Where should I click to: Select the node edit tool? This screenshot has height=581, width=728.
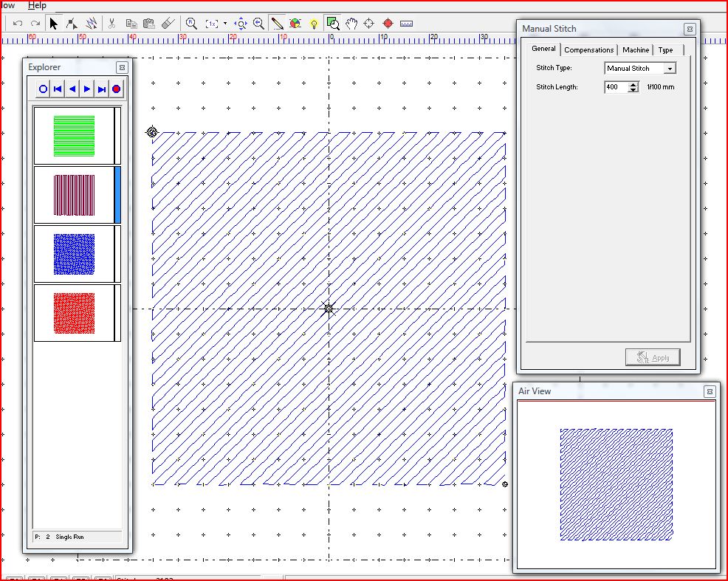click(72, 23)
